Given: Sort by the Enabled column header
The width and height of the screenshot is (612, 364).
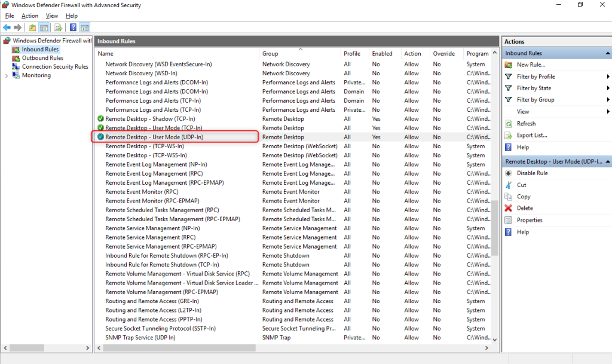Looking at the screenshot, I should [x=384, y=53].
